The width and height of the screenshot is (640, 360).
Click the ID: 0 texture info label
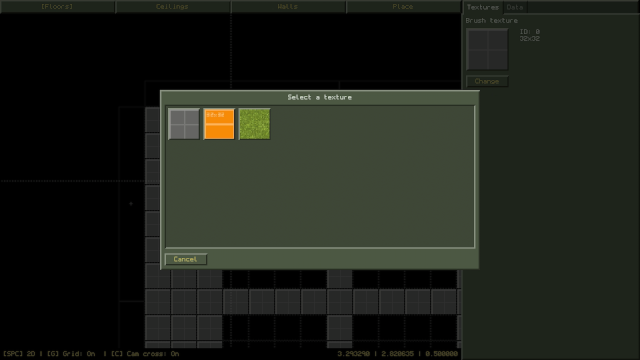[529, 31]
